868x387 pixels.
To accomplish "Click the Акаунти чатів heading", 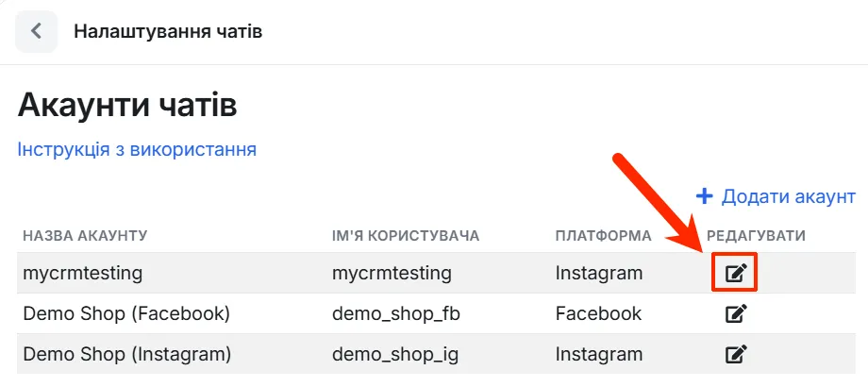I will click(x=127, y=105).
